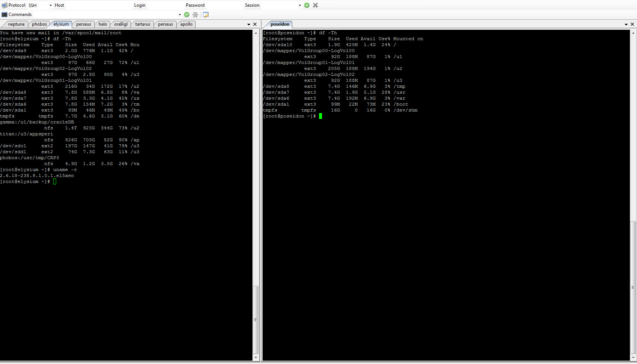
Task: Click the Commands terminal icon
Action: (x=4, y=14)
